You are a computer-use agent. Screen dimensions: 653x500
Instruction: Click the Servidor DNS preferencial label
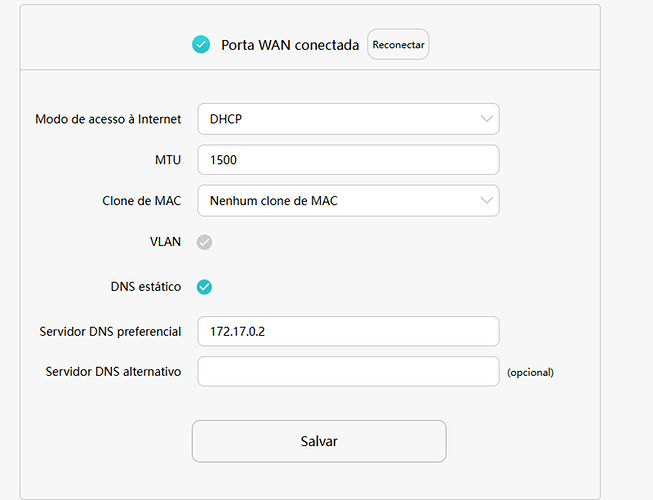pos(110,331)
